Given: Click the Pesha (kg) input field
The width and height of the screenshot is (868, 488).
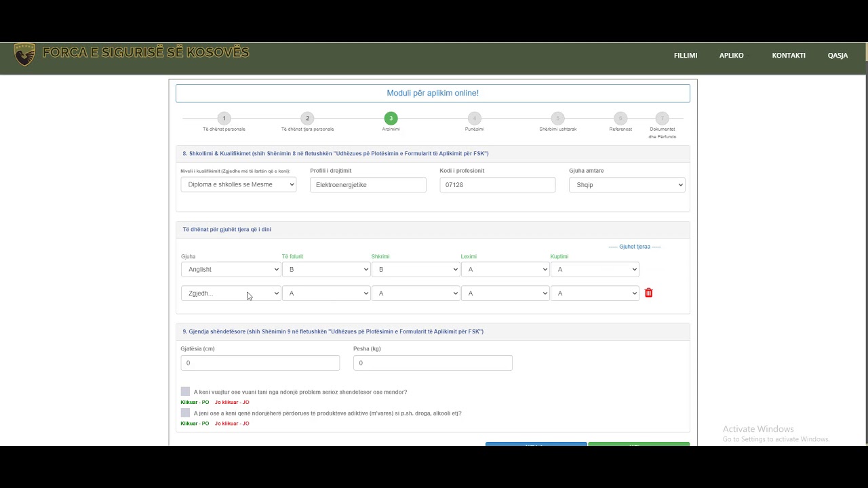Looking at the screenshot, I should click(x=433, y=363).
